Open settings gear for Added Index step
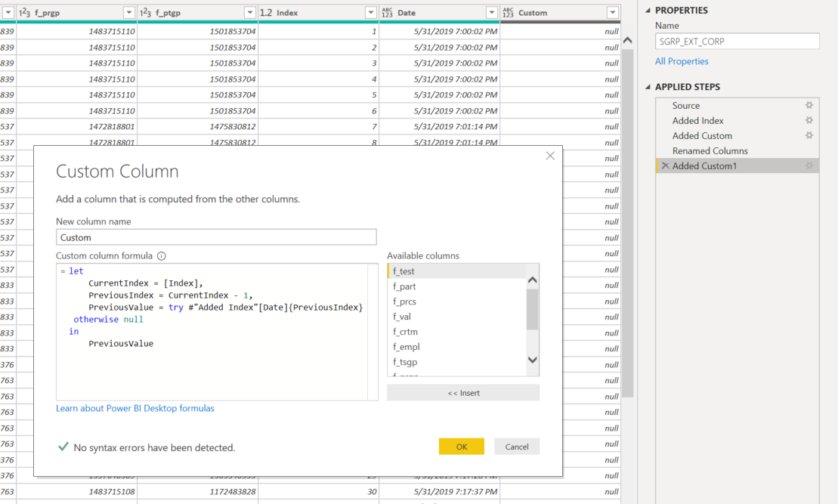The image size is (838, 504). tap(809, 120)
